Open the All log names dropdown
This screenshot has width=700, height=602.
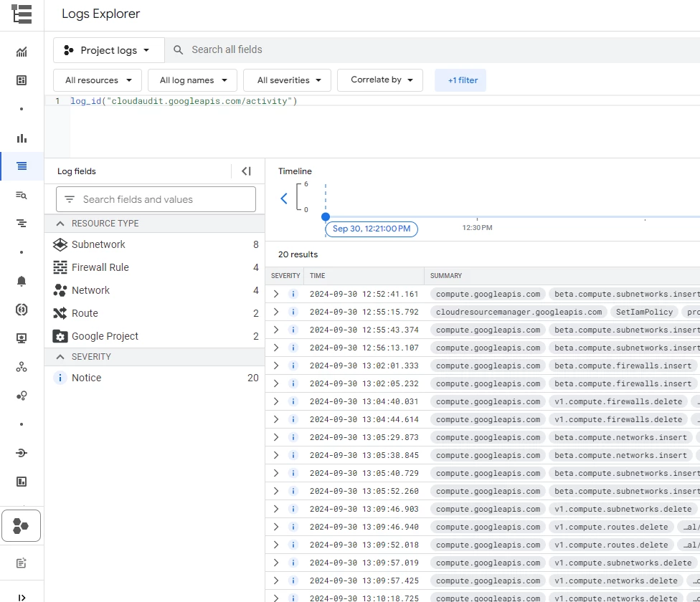pos(192,80)
